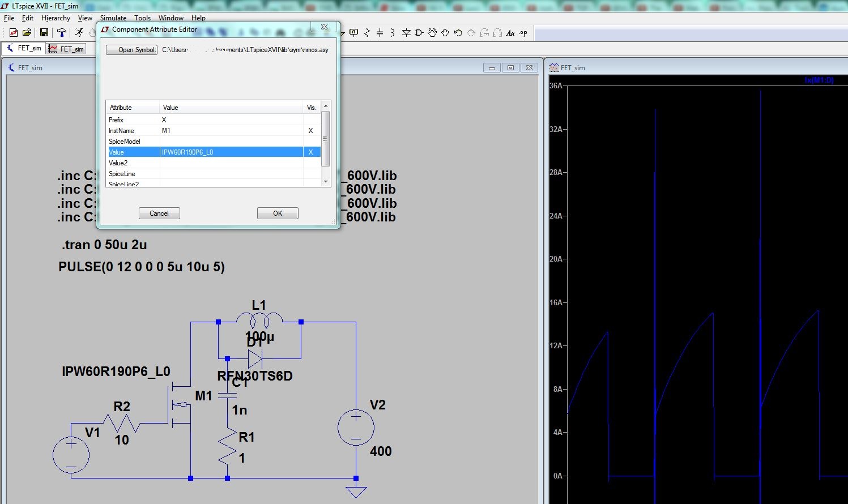The height and width of the screenshot is (504, 848).
Task: Click the Redo arrow icon
Action: coord(471,33)
